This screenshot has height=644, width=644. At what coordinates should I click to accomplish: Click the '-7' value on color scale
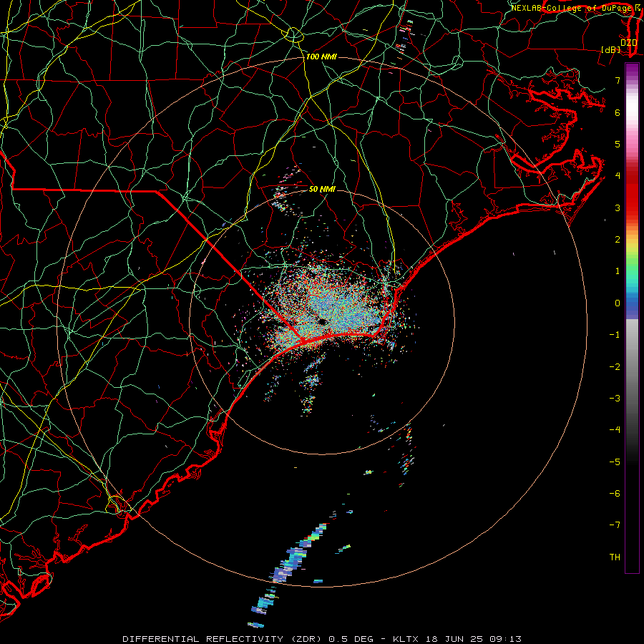[615, 525]
